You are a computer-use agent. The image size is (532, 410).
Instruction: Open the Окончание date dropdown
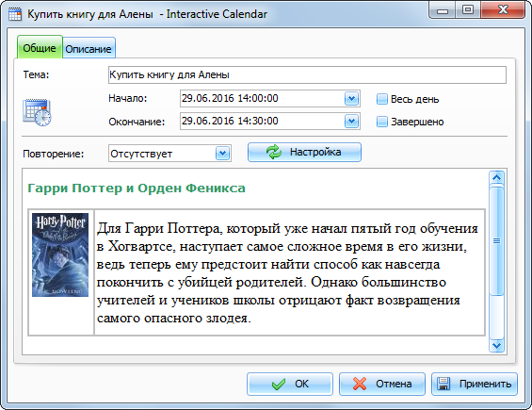click(352, 122)
